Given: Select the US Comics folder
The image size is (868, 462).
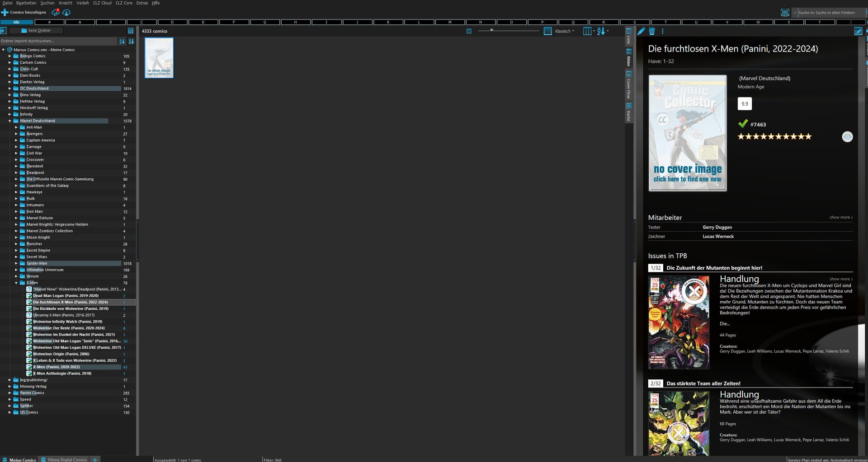Looking at the screenshot, I should click(29, 412).
